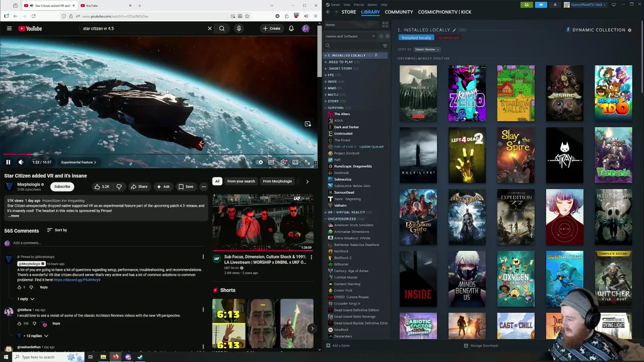This screenshot has height=362, width=644.
Task: Enter fullscreen on YouTube player
Action: pyautogui.click(x=307, y=162)
